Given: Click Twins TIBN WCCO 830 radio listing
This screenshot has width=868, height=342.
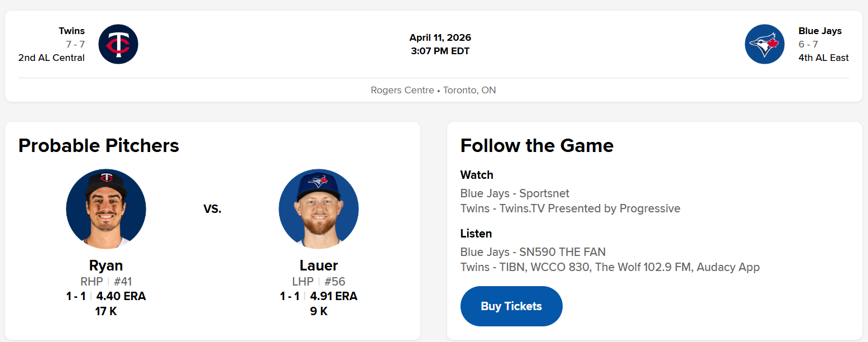Looking at the screenshot, I should 610,267.
